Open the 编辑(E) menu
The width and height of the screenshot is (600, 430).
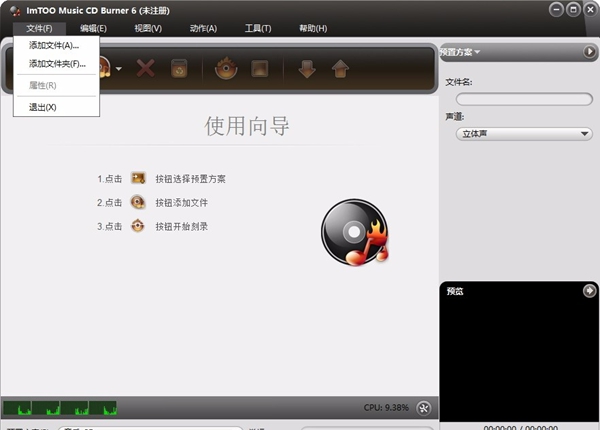pyautogui.click(x=93, y=28)
